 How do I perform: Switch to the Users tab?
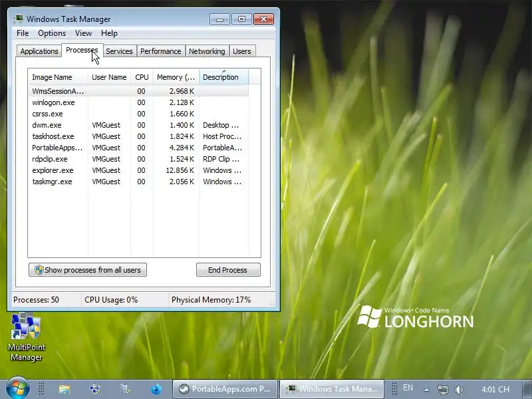pyautogui.click(x=242, y=51)
